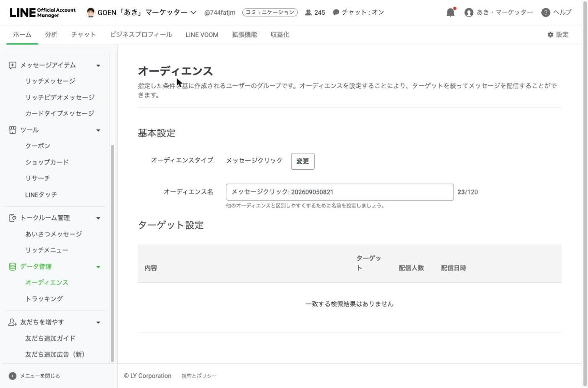Screen dimensions: 588x388
Task: Click the 変更 button for audience type
Action: pos(303,161)
